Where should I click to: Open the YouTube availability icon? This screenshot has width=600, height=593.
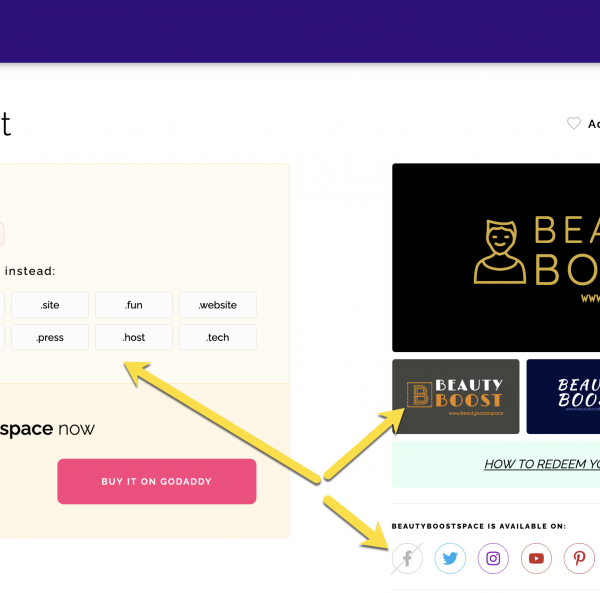coord(536,558)
